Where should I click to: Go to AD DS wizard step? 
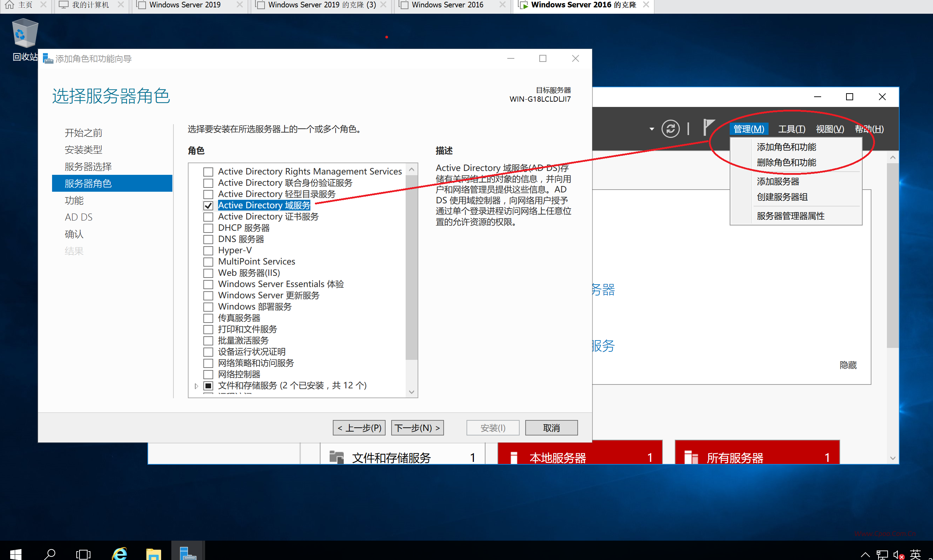[x=78, y=217]
